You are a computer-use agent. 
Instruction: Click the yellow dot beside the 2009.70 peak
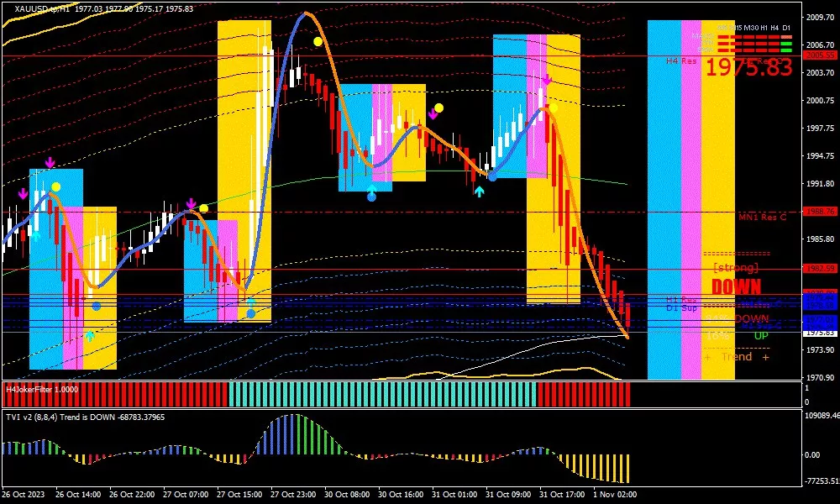[x=318, y=41]
